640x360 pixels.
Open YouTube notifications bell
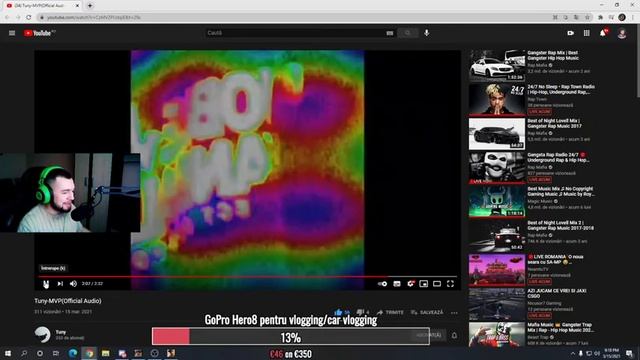[603, 33]
